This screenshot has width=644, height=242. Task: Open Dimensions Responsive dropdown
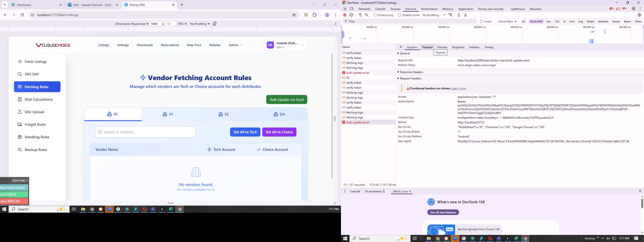coord(132,24)
